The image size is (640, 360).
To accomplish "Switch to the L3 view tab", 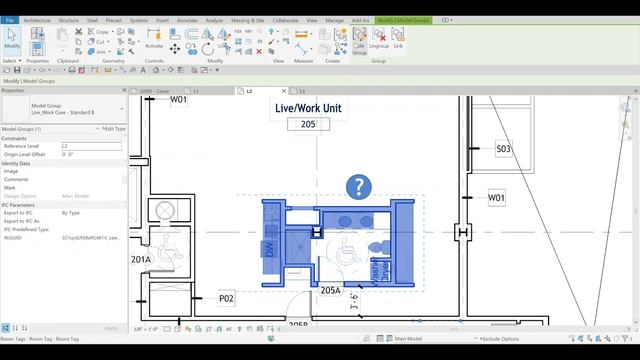I will point(302,91).
